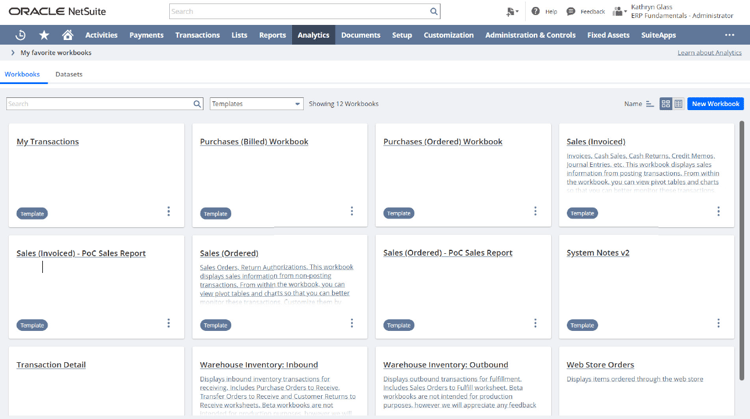Open System Notes v2 workbook
This screenshot has width=750, height=419.
coord(598,253)
